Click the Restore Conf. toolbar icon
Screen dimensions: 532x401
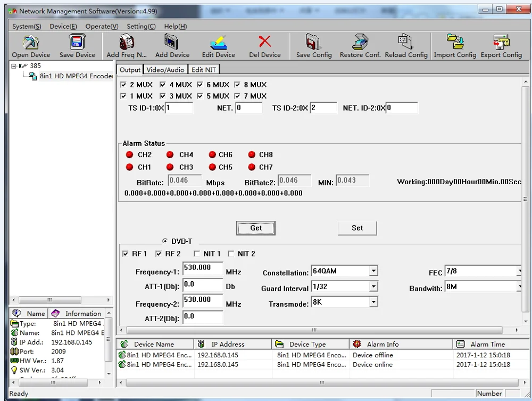pyautogui.click(x=360, y=42)
